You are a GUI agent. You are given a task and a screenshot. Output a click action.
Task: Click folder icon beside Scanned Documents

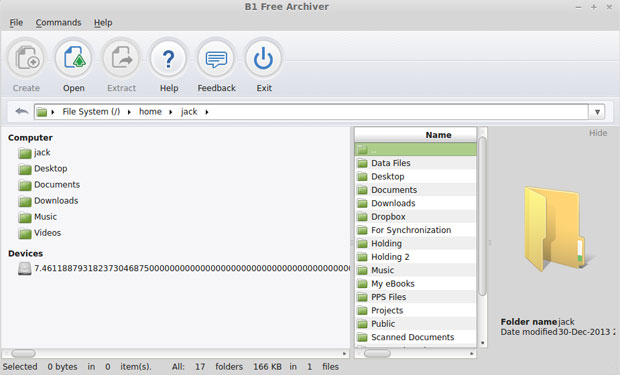(362, 337)
